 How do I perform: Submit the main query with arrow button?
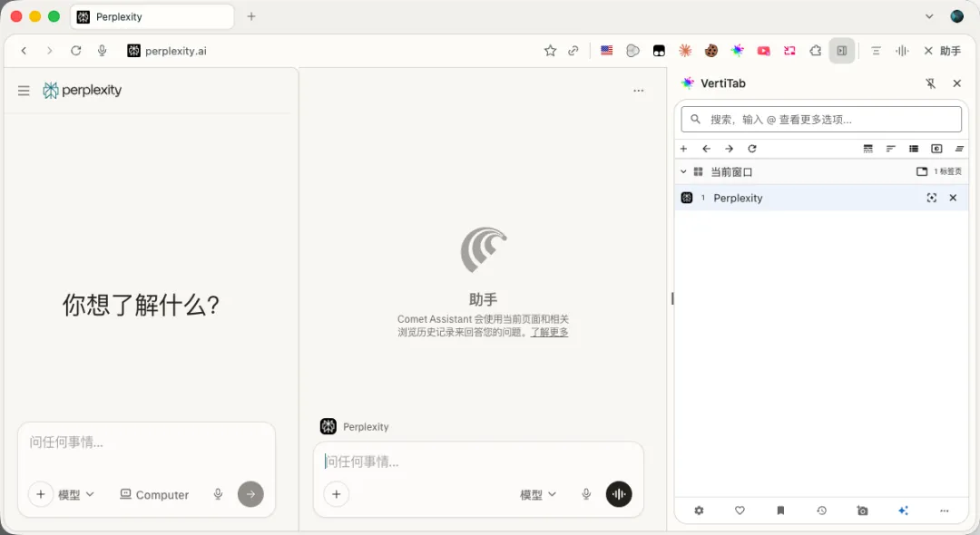click(250, 494)
